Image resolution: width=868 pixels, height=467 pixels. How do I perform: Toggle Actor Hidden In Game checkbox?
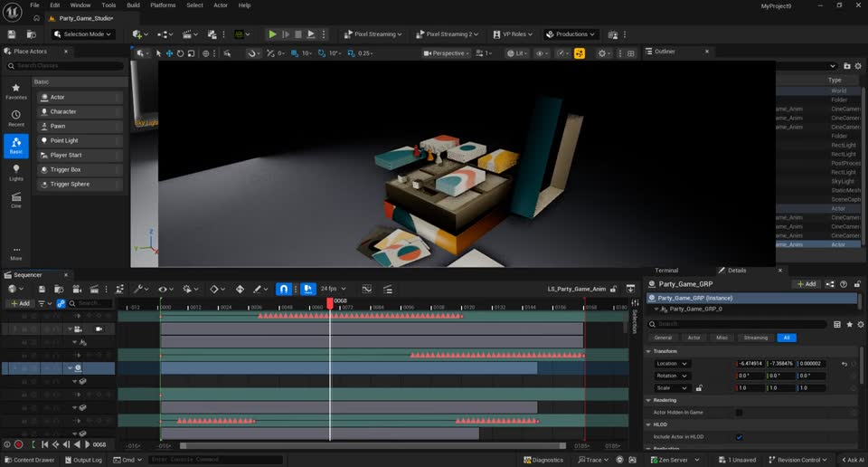[739, 412]
